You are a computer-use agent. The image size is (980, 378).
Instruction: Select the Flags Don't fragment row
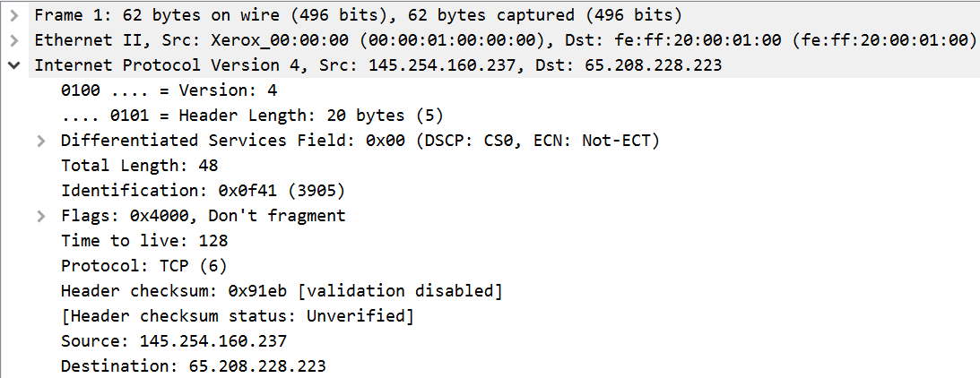[x=203, y=216]
